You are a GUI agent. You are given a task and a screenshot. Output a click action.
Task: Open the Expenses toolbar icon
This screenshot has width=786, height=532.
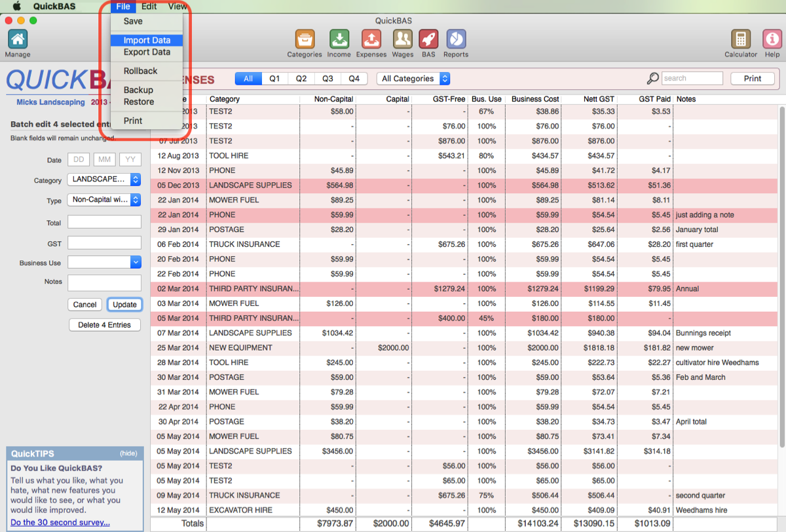pos(371,39)
